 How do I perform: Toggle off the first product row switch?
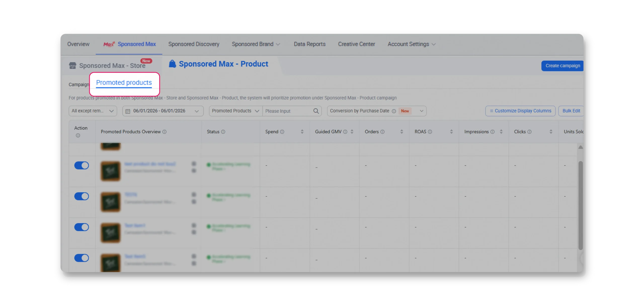click(82, 165)
